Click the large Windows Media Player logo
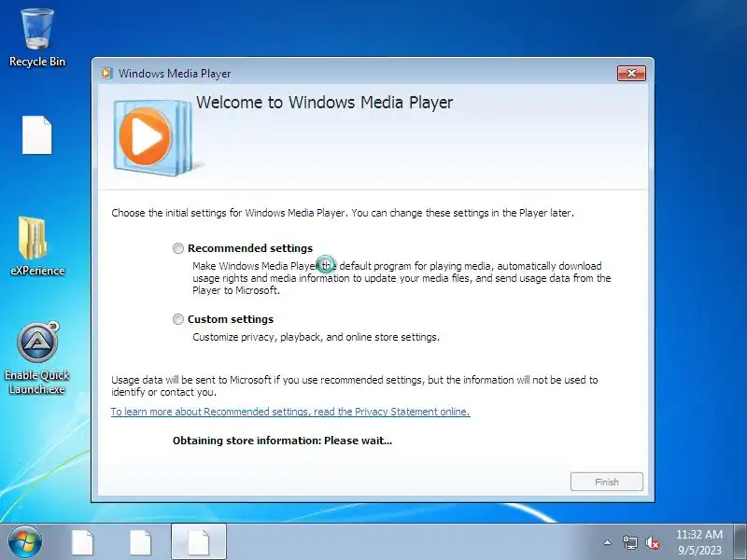This screenshot has height=560, width=747. 153,136
